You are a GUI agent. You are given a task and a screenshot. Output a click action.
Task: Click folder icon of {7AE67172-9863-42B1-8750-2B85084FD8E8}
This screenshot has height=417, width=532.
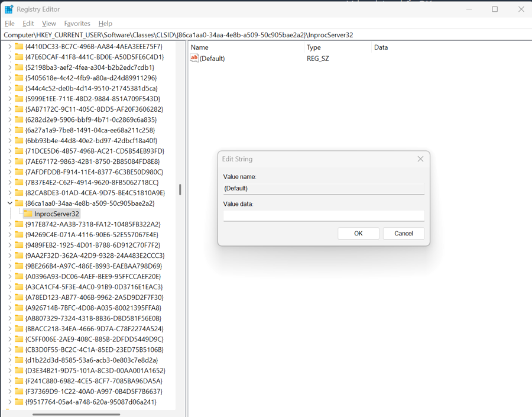coord(19,161)
